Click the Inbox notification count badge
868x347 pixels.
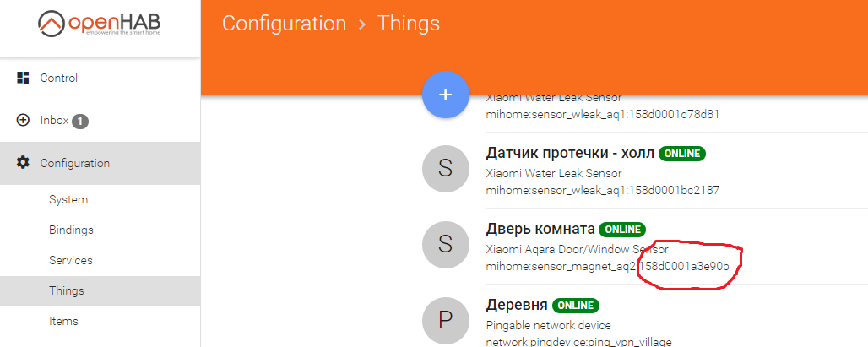pos(80,122)
